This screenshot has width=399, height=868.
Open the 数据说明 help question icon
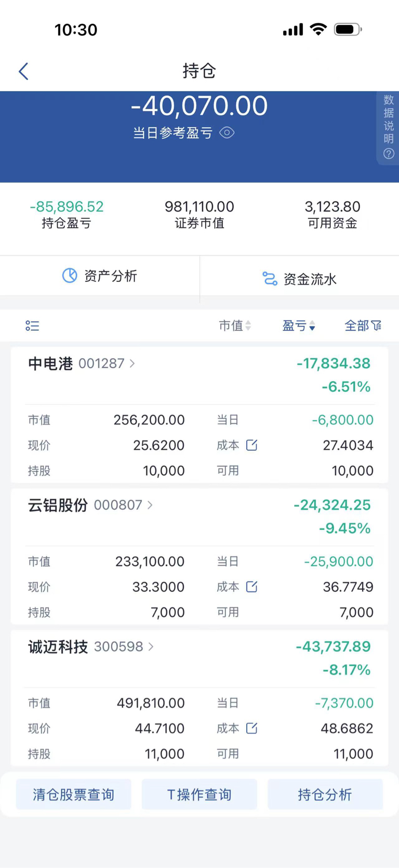tap(389, 154)
